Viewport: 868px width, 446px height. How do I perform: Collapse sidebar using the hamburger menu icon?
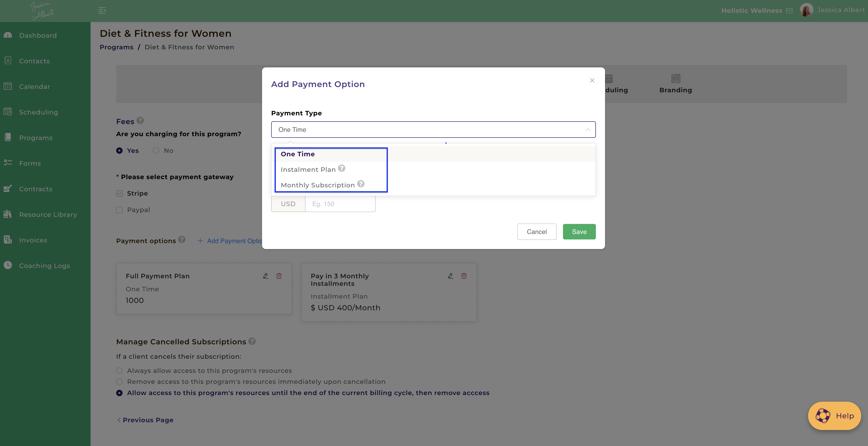point(102,11)
